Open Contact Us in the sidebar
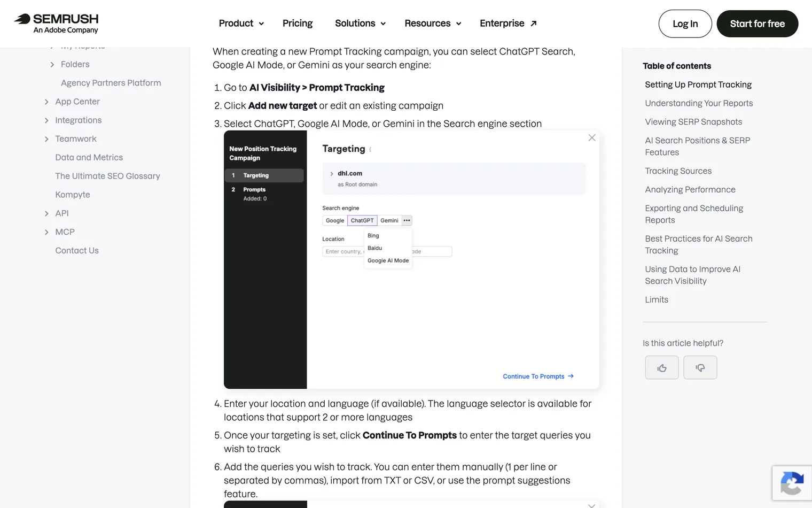 77,250
